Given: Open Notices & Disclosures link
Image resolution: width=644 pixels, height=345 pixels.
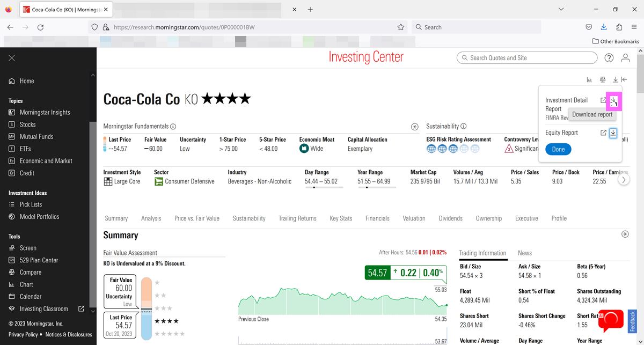Looking at the screenshot, I should click(69, 334).
